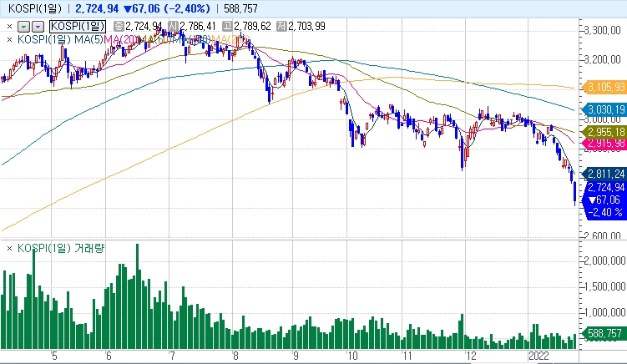Open the purple arrow dropdown button

(x=38, y=27)
